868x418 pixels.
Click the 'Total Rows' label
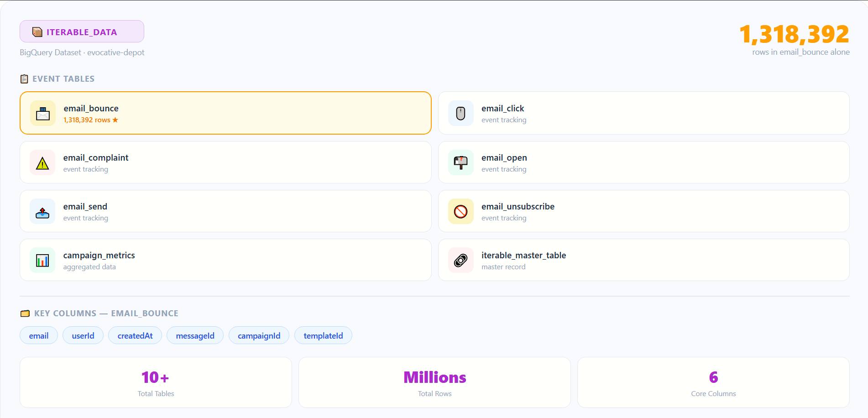click(435, 394)
